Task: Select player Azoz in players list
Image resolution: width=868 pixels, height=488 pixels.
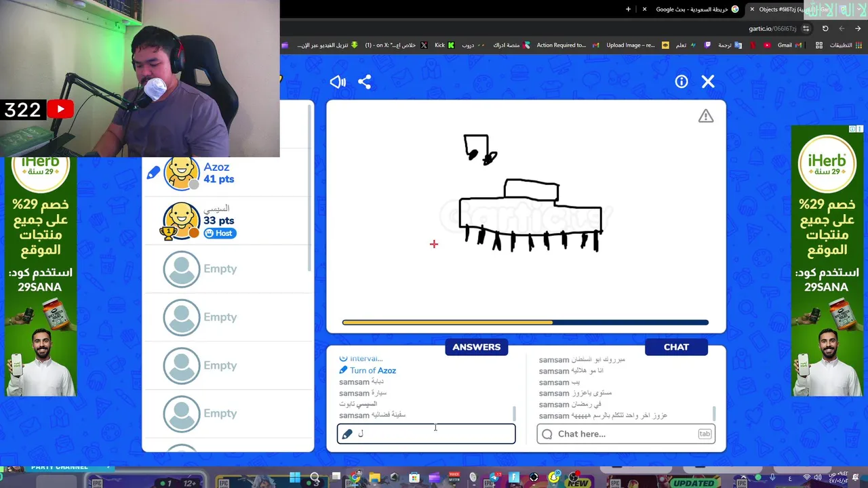Action: [x=228, y=173]
